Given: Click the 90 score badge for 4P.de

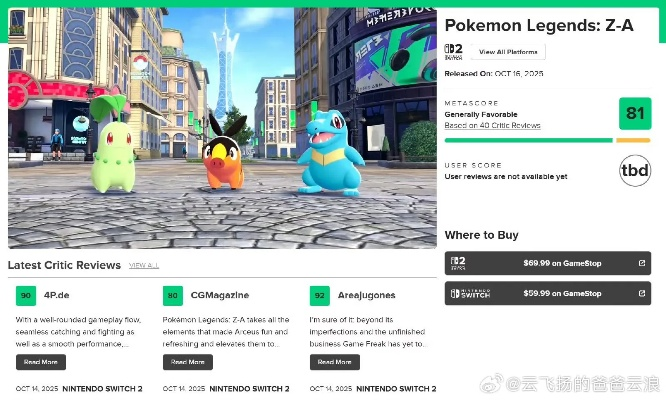Looking at the screenshot, I should click(25, 295).
